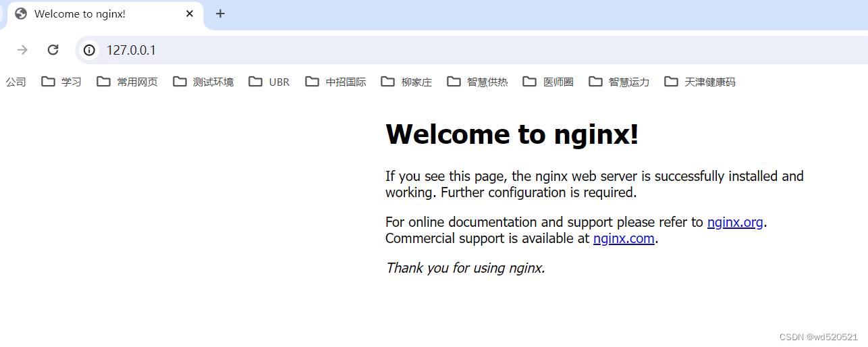Viewport: 868px width, 347px height.
Task: Close the Welcome to nginx! tab
Action: pos(190,14)
